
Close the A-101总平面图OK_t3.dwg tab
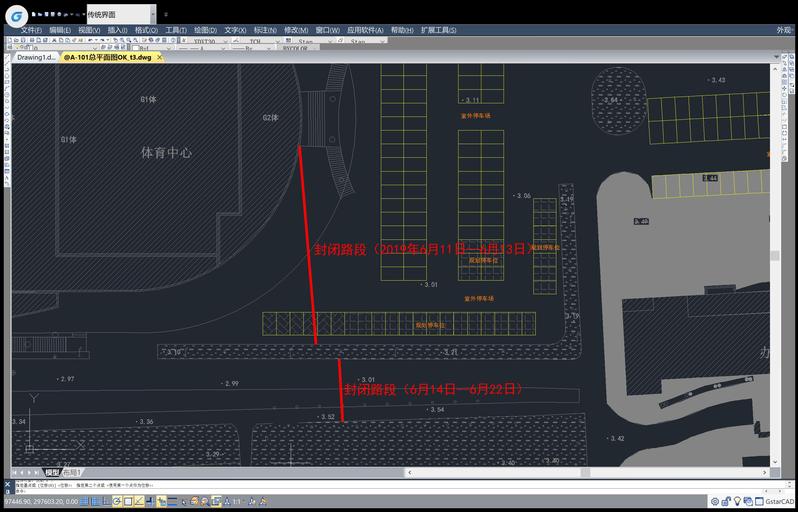coord(159,58)
